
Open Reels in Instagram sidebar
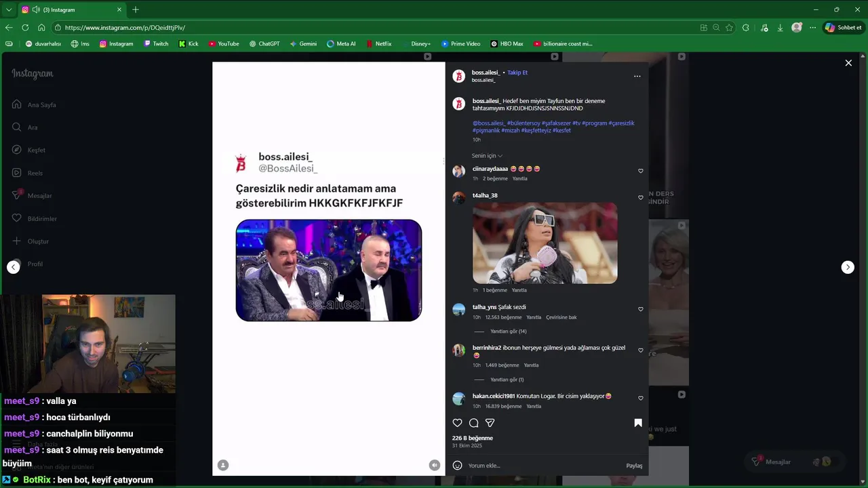tap(27, 173)
